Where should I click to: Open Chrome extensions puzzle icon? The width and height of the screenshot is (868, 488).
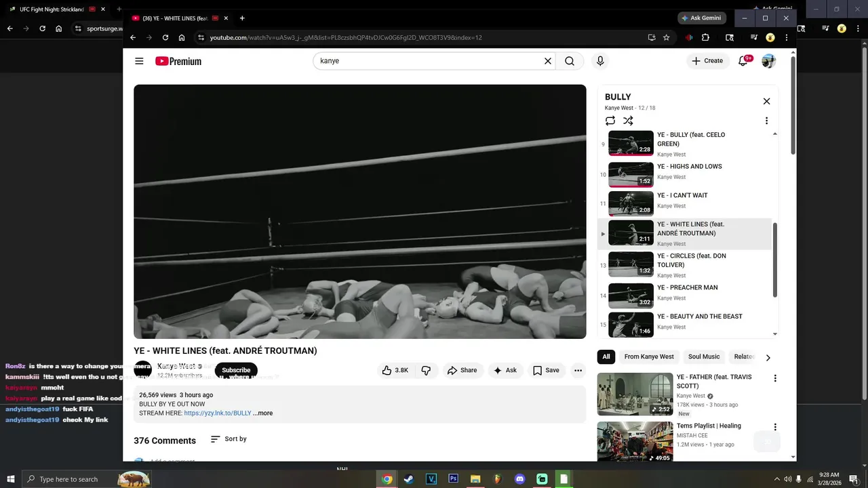pos(705,37)
